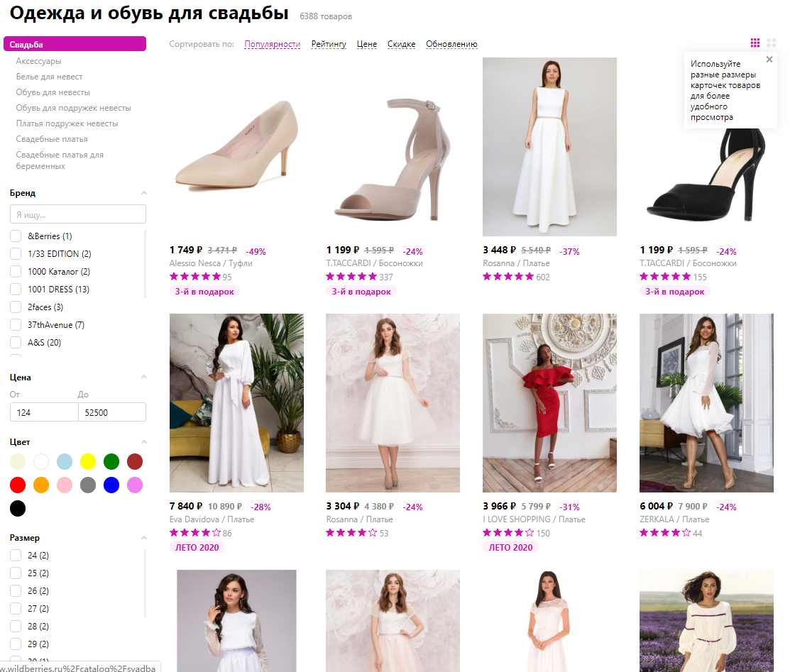Enable the 1000 Каталог brand filter

point(16,272)
